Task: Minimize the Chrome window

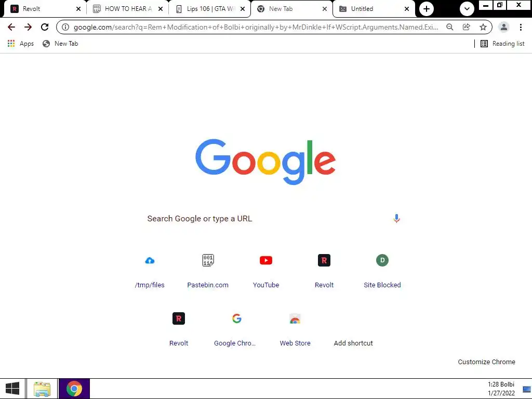Action: [486, 5]
